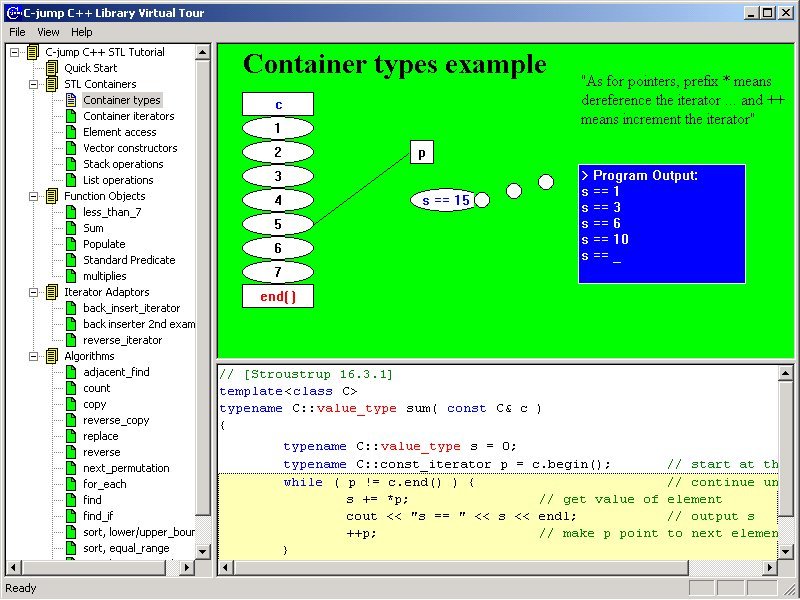Open the replace algorithm page

pos(101,436)
